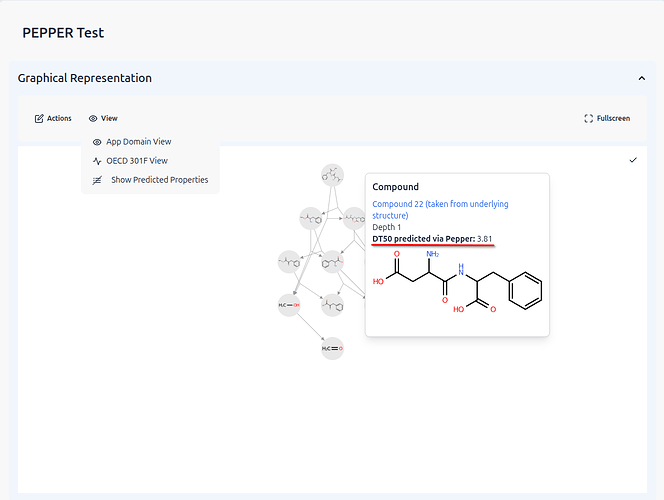Click the Actions pencil edit icon
Image resolution: width=664 pixels, height=500 pixels.
click(39, 118)
